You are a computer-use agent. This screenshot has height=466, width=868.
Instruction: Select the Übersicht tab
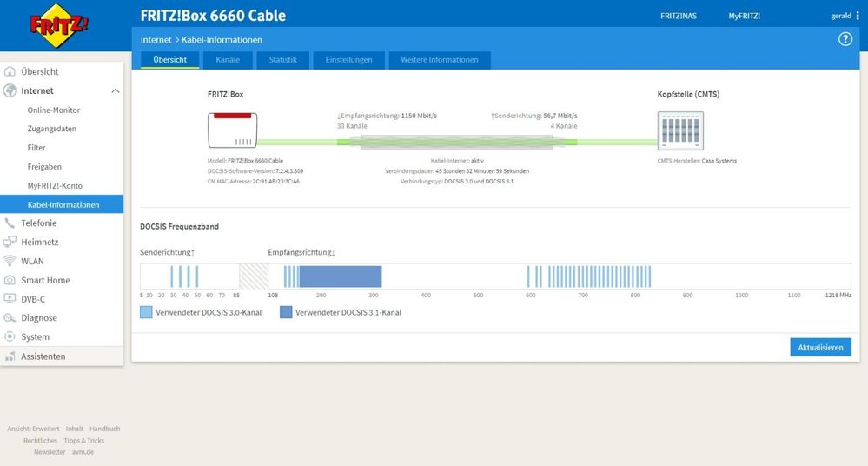click(x=170, y=60)
